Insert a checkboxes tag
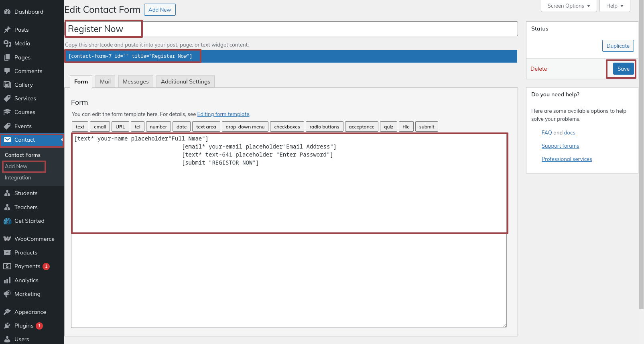Viewport: 644px width, 344px height. (x=287, y=126)
